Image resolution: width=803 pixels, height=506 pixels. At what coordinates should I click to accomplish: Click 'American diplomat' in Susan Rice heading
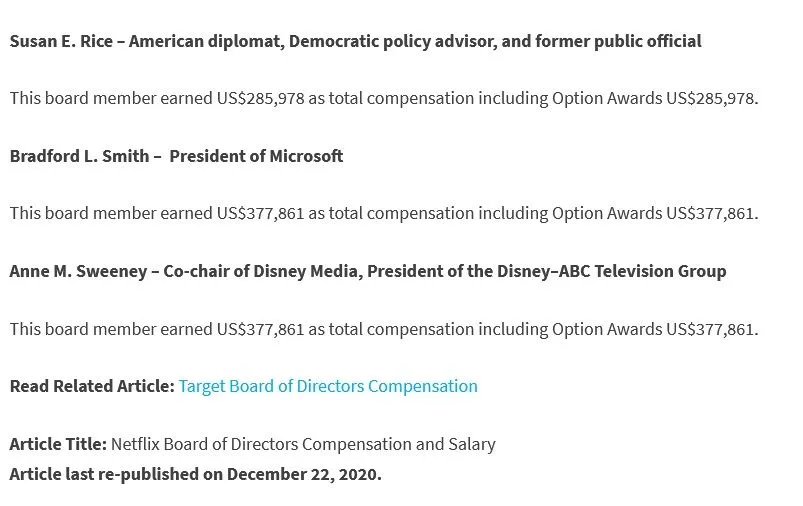pyautogui.click(x=204, y=41)
